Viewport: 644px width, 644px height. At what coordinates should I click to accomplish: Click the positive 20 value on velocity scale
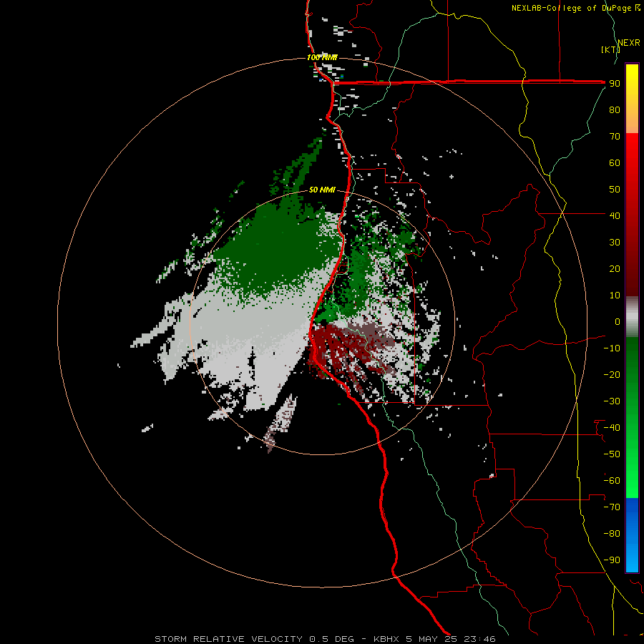click(x=615, y=268)
